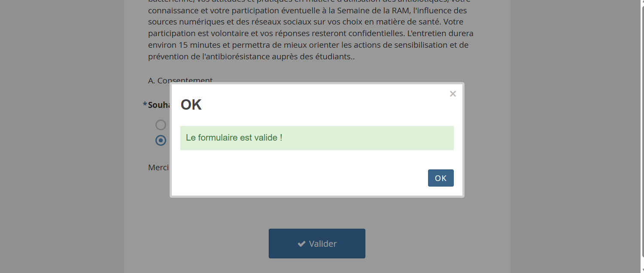Click the page's vertical scrollbar thumb
Image resolution: width=644 pixels, height=273 pixels.
(x=642, y=129)
